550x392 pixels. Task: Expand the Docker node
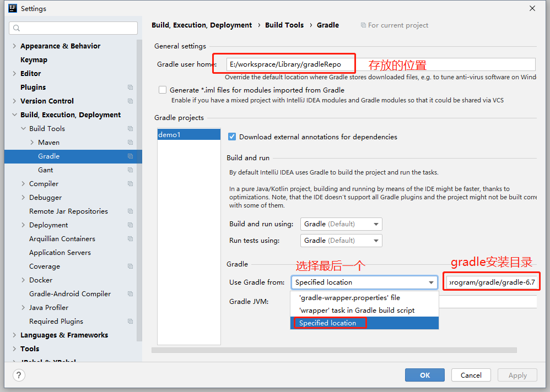point(23,280)
